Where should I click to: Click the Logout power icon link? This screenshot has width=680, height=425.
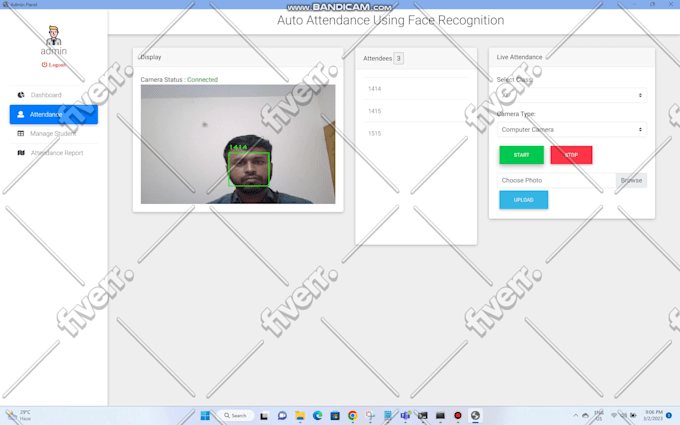pos(54,65)
